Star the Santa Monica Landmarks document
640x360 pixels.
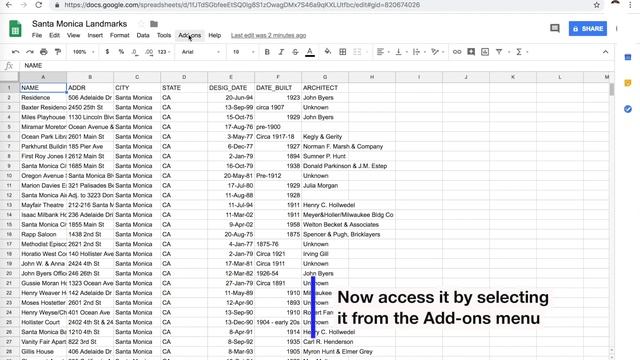(141, 24)
